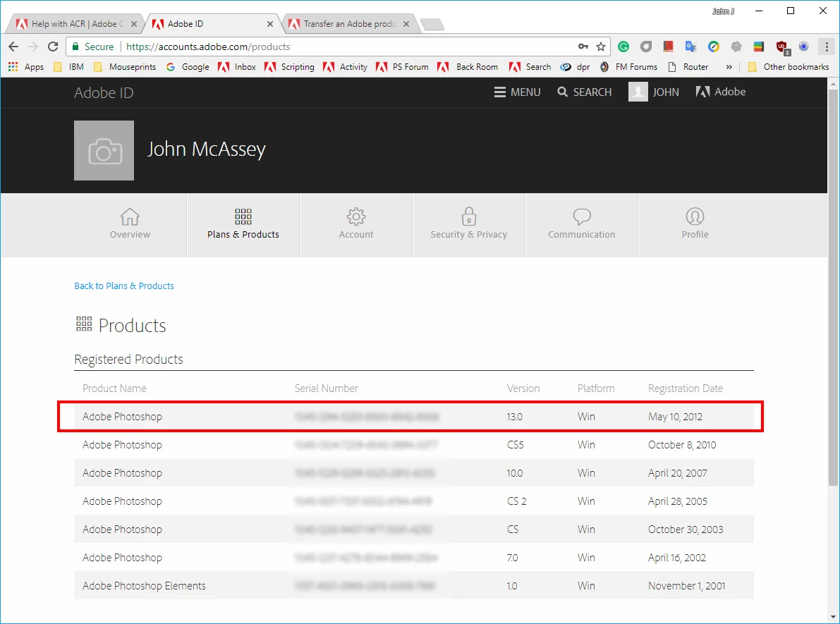
Task: Click the Google Translate extension icon
Action: pyautogui.click(x=690, y=47)
